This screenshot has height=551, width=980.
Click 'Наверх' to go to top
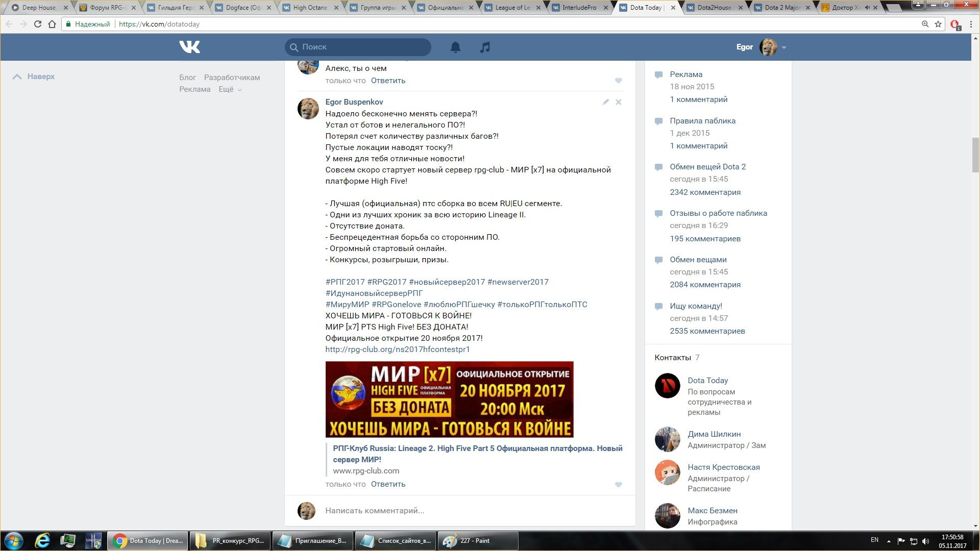pyautogui.click(x=34, y=77)
